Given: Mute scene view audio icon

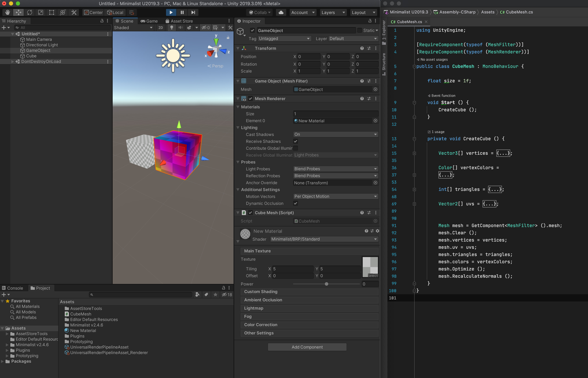Looking at the screenshot, I should click(x=180, y=28).
